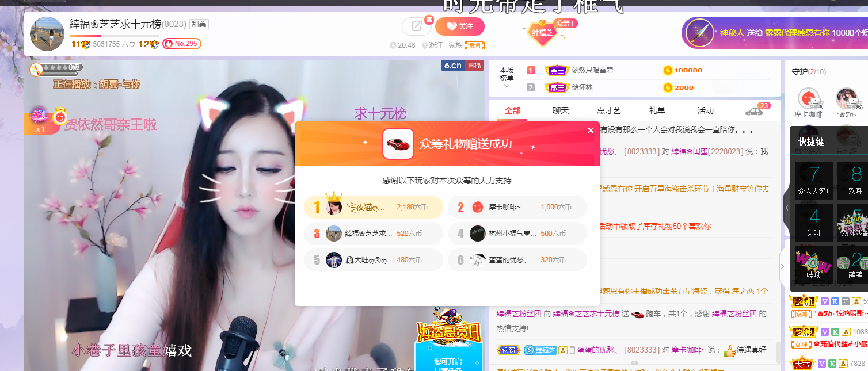Click the 郡王 rank badge
The height and width of the screenshot is (371, 868).
tap(557, 87)
